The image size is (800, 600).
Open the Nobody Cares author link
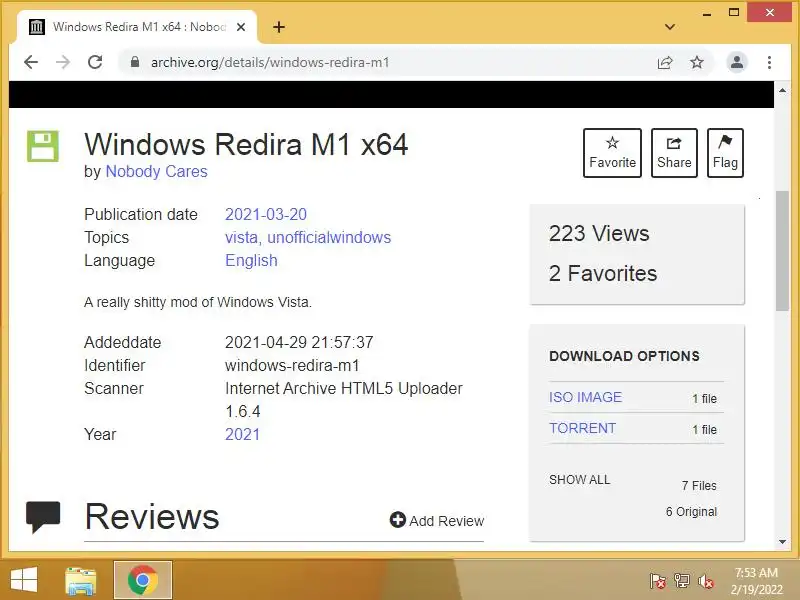pos(156,171)
